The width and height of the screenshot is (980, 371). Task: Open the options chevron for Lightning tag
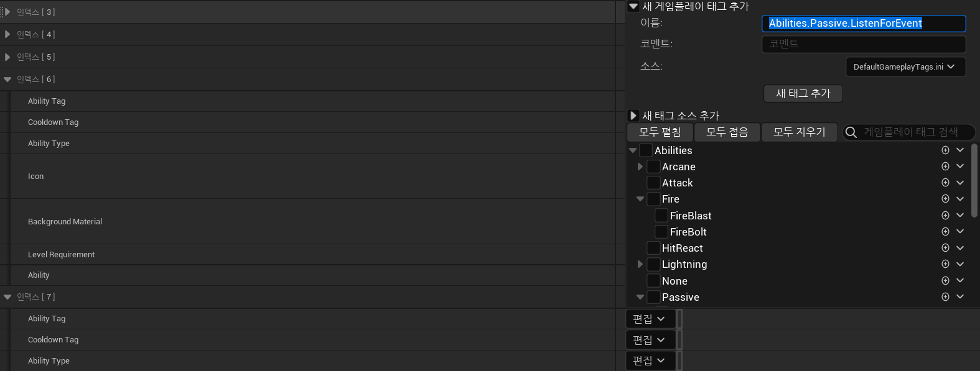pyautogui.click(x=960, y=264)
